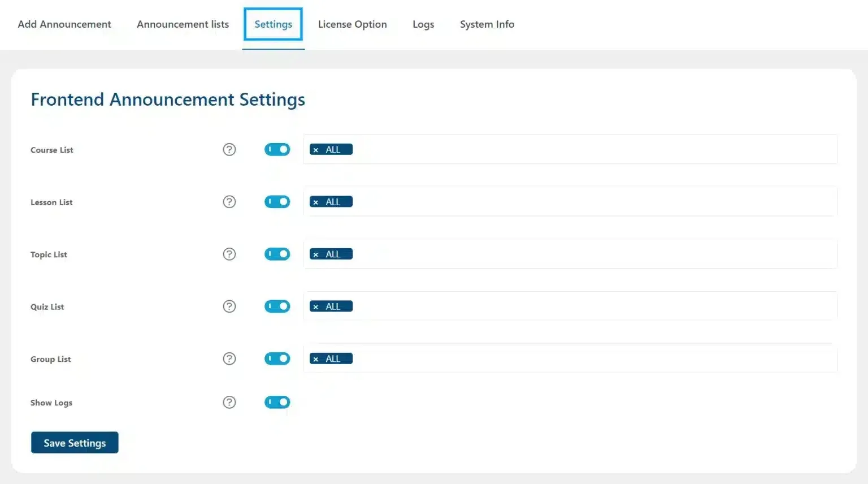868x484 pixels.
Task: Click the Save Settings button
Action: click(x=74, y=443)
